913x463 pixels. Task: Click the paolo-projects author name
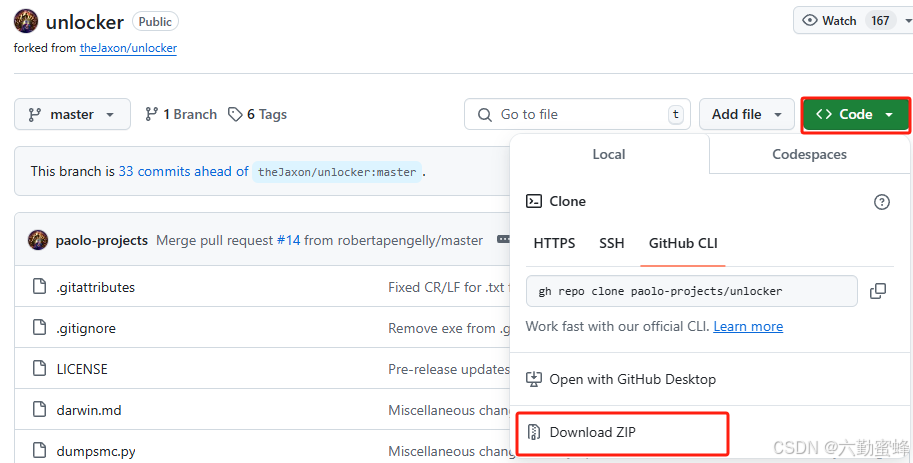coord(102,241)
